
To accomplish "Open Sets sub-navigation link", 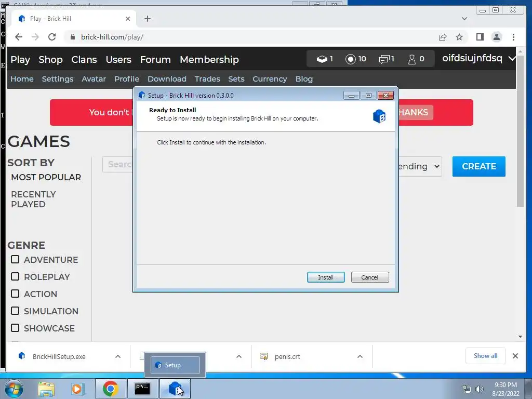I will tap(236, 79).
